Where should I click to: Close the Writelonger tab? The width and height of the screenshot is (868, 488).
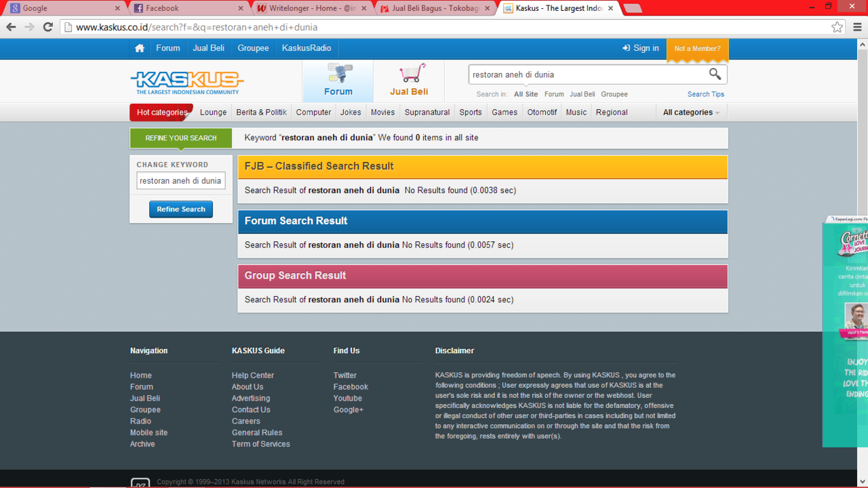tap(364, 8)
